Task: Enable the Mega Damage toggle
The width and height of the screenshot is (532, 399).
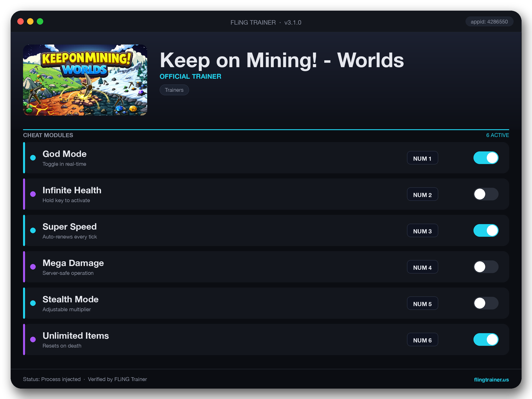Action: pyautogui.click(x=486, y=267)
